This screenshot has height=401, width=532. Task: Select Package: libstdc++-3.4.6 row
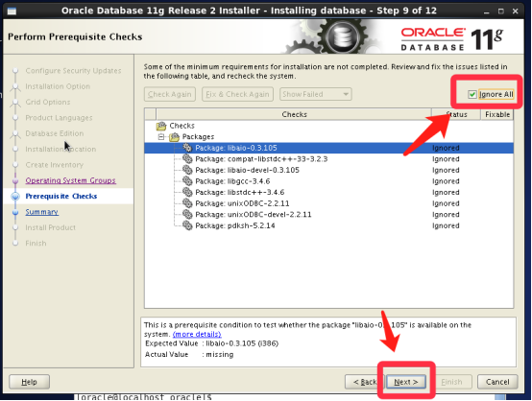(x=328, y=192)
